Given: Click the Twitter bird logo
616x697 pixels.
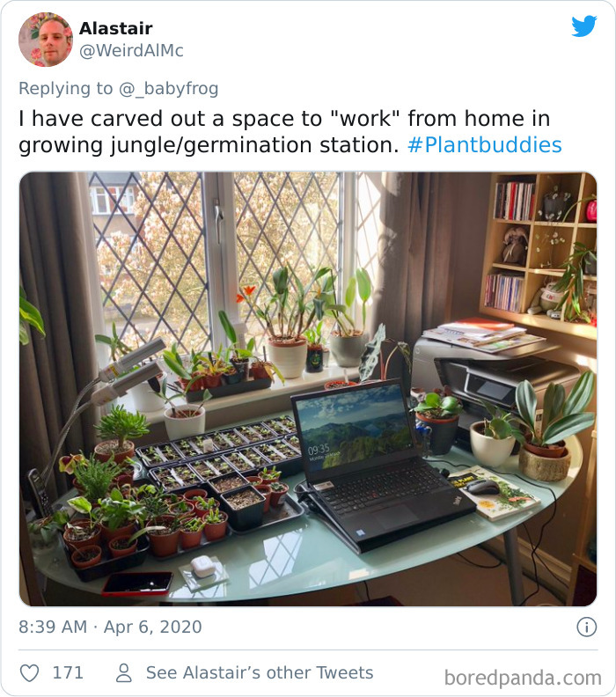Looking at the screenshot, I should (x=584, y=26).
